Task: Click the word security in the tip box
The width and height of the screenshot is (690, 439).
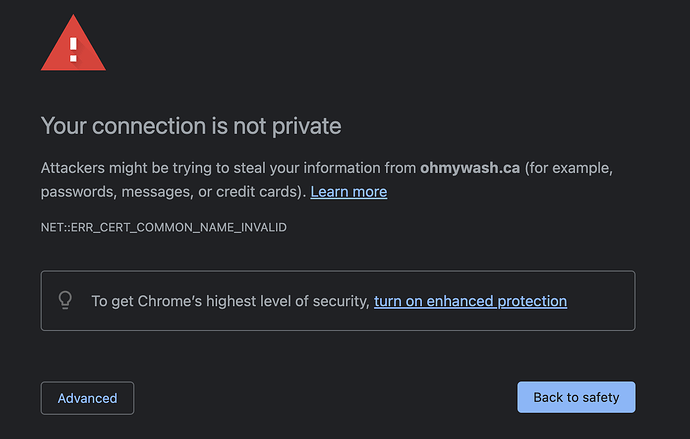Action: coord(338,300)
